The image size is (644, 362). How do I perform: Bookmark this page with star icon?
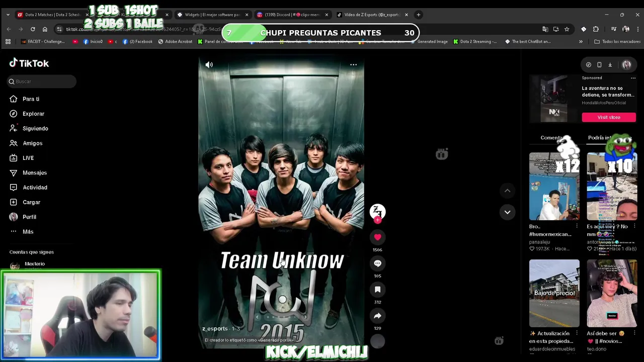(567, 29)
